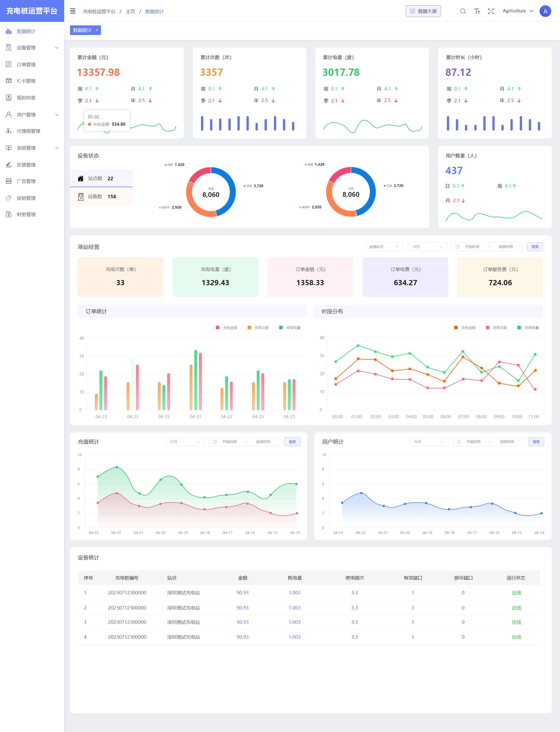Click 搜索 button in 充值统计 panel
560x732 pixels.
(292, 442)
